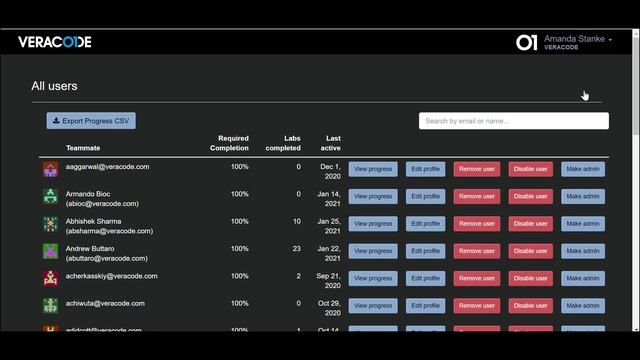Click the scrollbar up arrow
The height and width of the screenshot is (360, 640).
[636, 33]
